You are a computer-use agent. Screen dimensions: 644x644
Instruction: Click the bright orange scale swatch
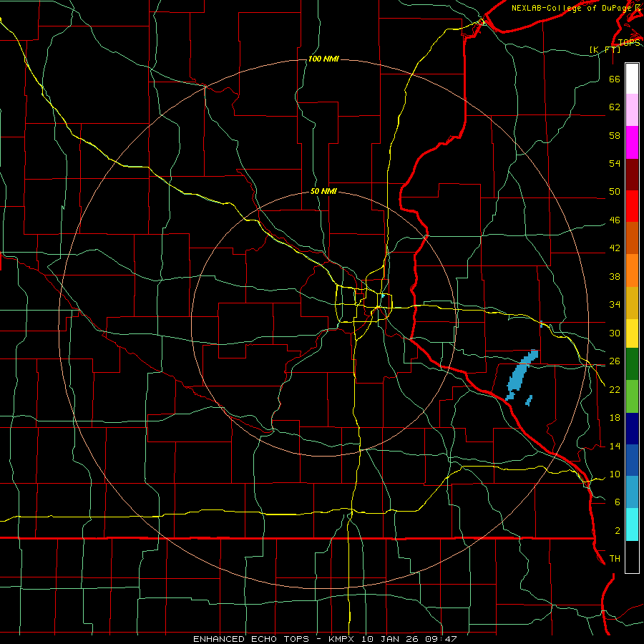(x=632, y=270)
